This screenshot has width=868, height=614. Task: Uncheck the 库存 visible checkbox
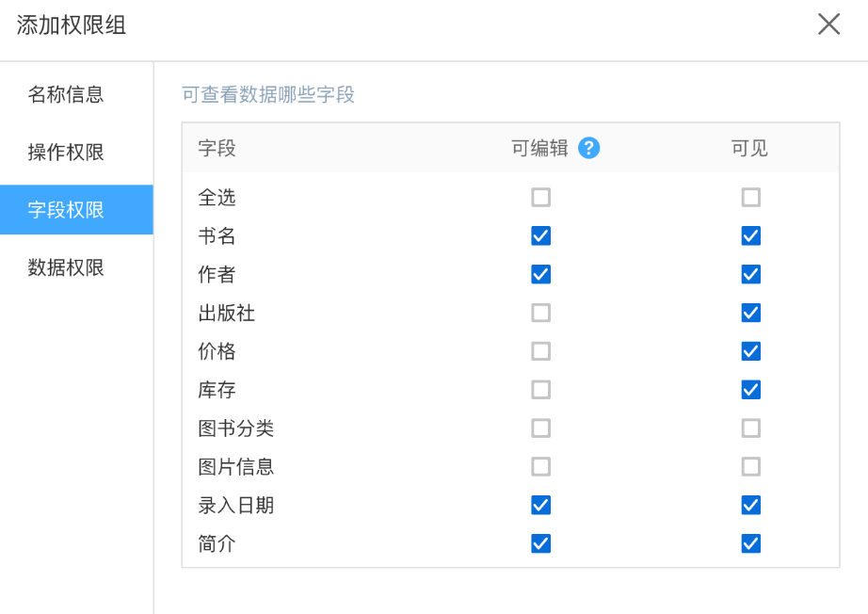point(750,390)
